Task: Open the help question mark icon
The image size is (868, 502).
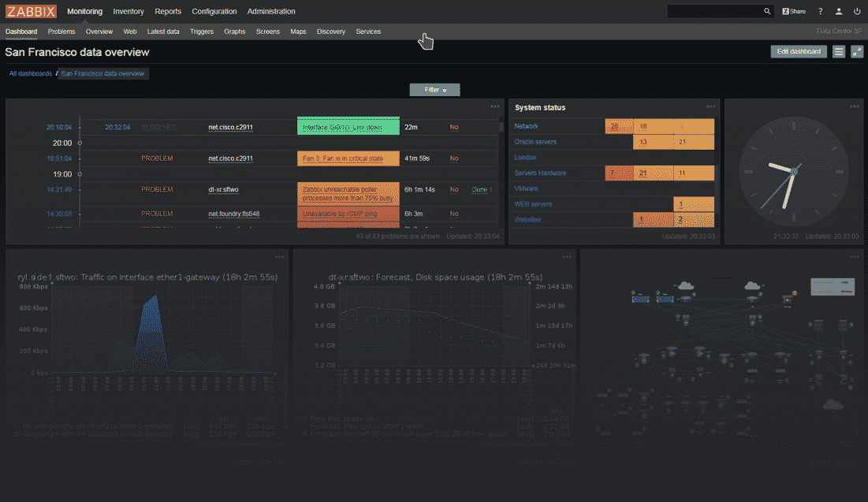Action: coord(821,11)
